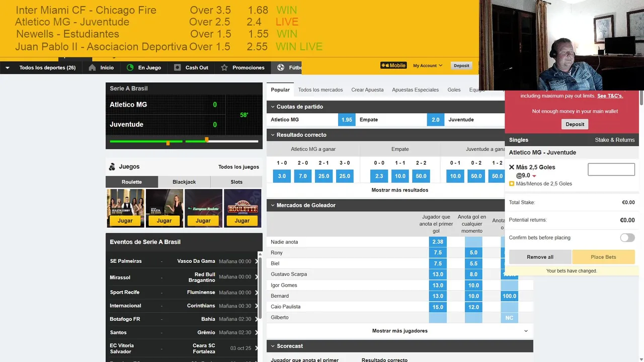Go to Inicio home icon
The height and width of the screenshot is (362, 644).
[x=92, y=67]
